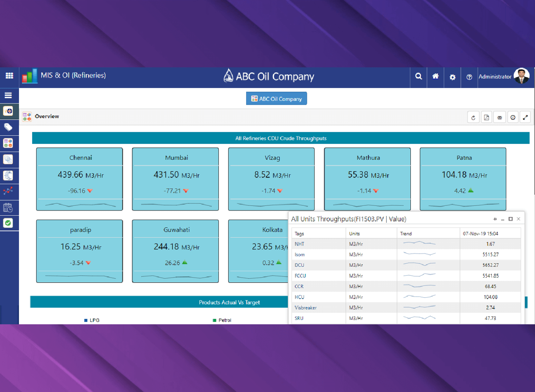Open the app grid launcher icon
The width and height of the screenshot is (535, 392).
(x=9, y=76)
